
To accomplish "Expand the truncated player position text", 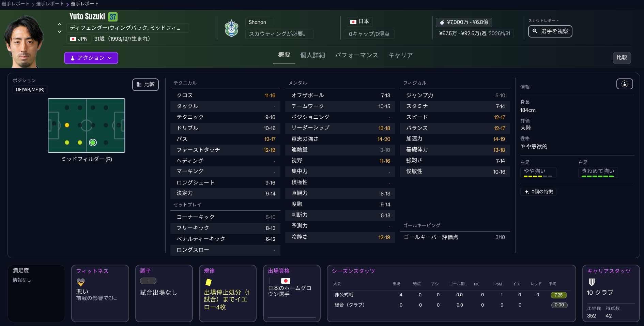I will click(x=125, y=28).
